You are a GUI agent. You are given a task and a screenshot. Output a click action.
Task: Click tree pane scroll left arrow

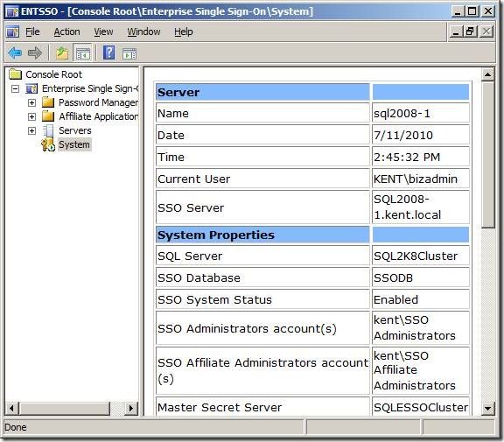pyautogui.click(x=12, y=408)
